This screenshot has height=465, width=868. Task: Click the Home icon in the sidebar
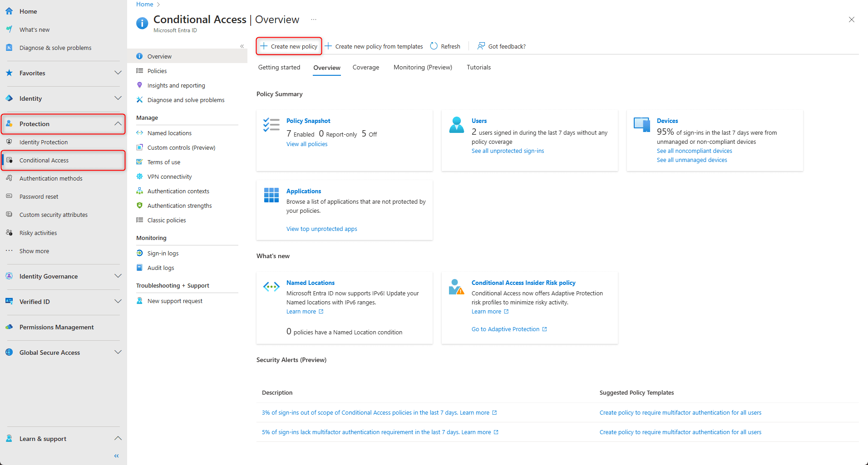point(9,11)
